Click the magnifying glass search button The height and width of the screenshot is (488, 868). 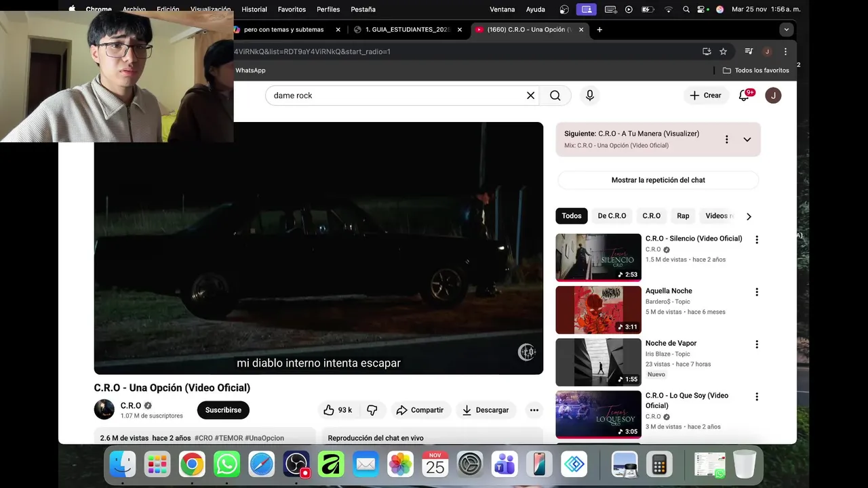tap(555, 96)
